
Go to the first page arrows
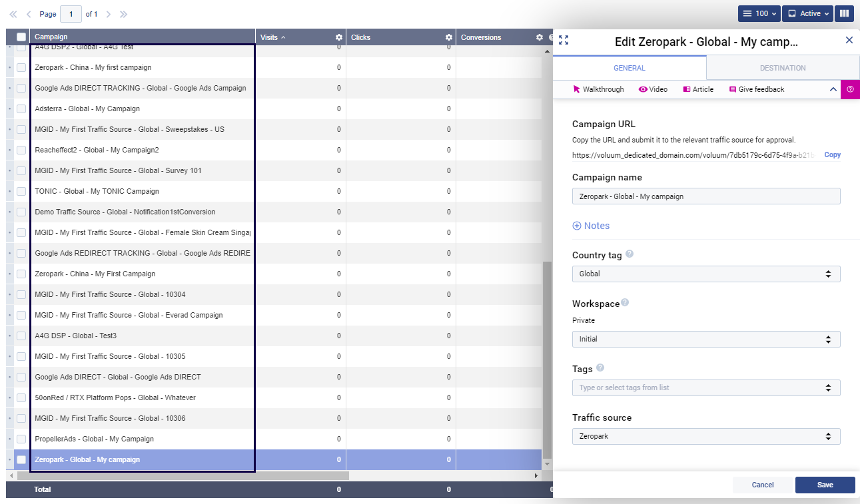tap(13, 14)
